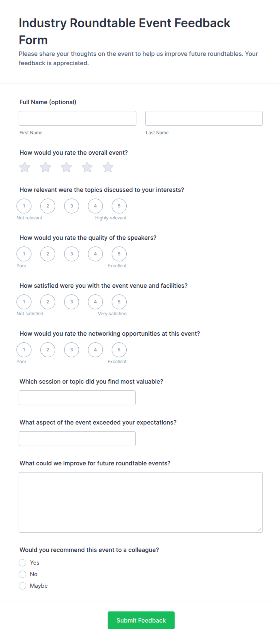Select 4 for venue and facilities satisfaction
This screenshot has width=279, height=644.
point(95,302)
